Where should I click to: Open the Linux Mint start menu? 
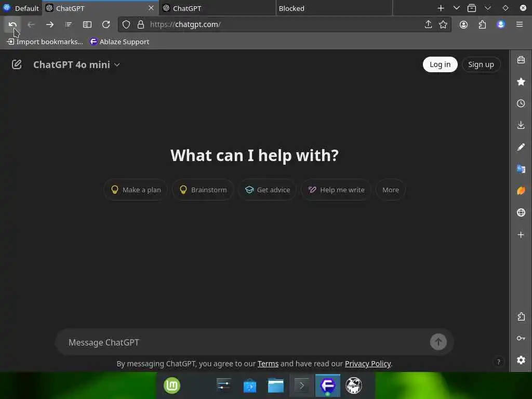click(x=172, y=385)
